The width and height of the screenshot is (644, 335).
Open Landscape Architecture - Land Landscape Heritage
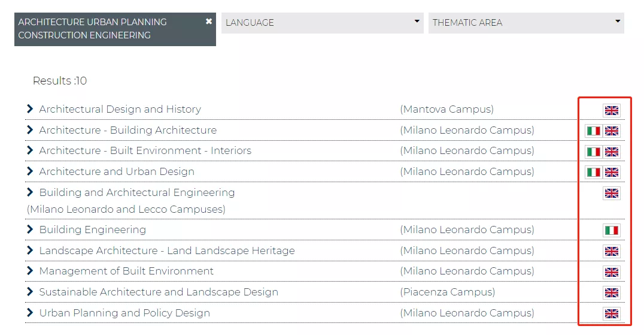coord(167,251)
